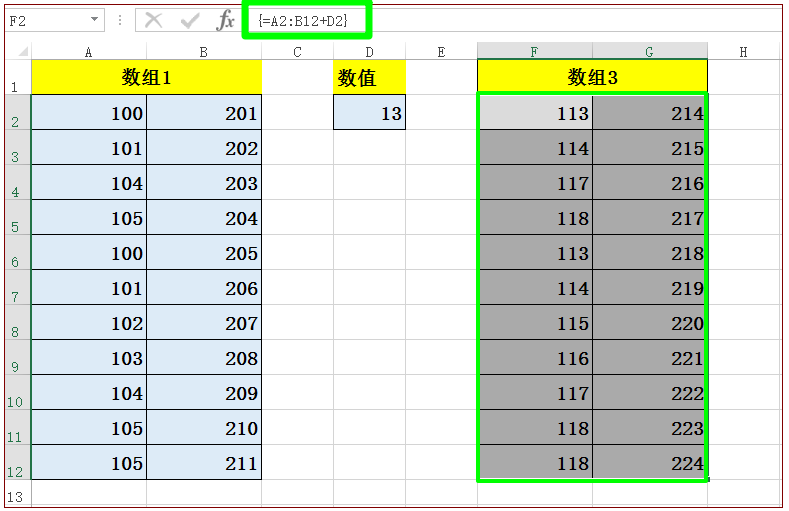Select cell A9 with value 103
This screenshot has height=511, width=789.
coord(89,357)
